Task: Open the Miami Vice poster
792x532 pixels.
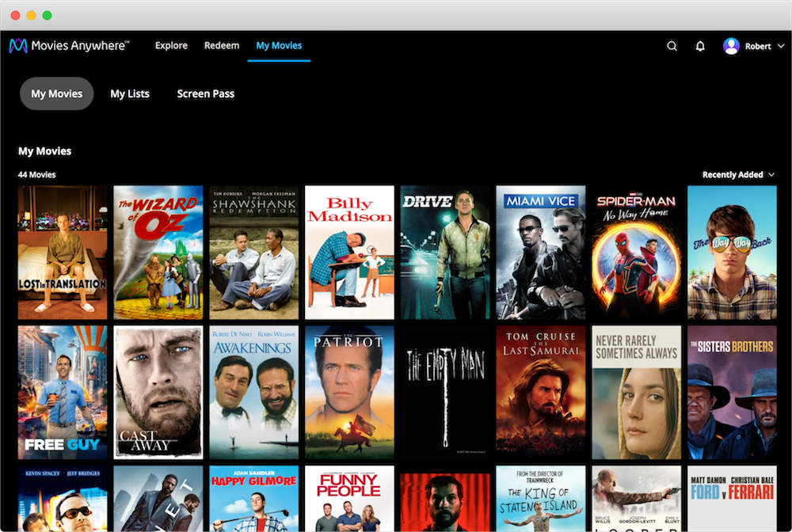Action: (541, 253)
